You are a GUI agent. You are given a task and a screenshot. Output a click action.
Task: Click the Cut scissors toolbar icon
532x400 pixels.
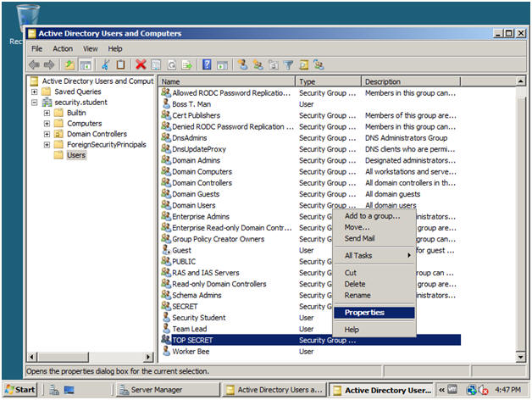click(x=106, y=64)
